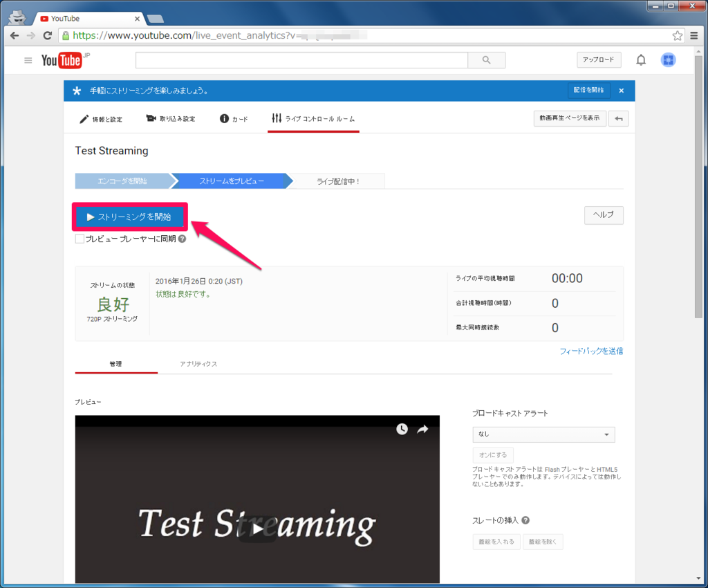Viewport: 708px width, 588px height.
Task: Open the 取り込み設定 tab
Action: click(x=171, y=119)
